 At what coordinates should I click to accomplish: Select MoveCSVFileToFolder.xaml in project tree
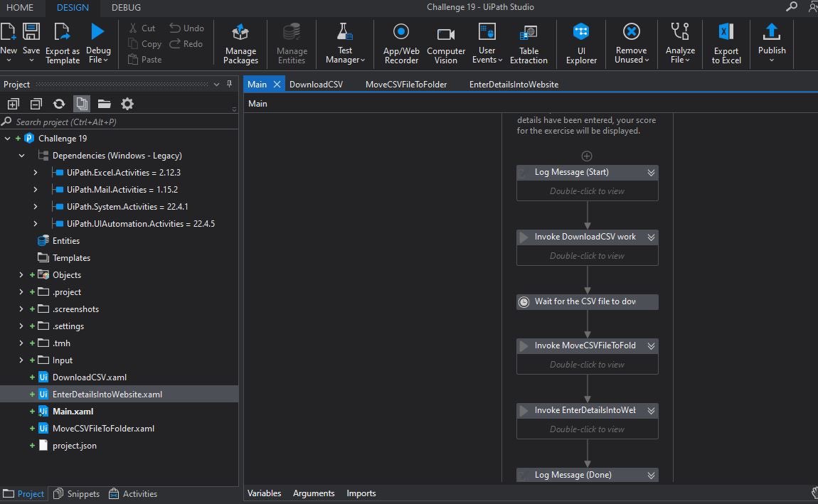103,429
